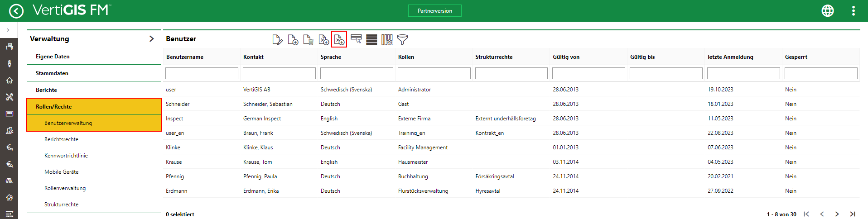Click the select-rows cursor icon
This screenshot has width=868, height=219.
coord(357,40)
